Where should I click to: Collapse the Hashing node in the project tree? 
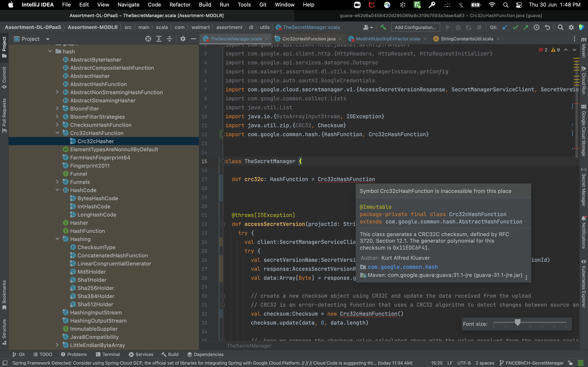57,239
